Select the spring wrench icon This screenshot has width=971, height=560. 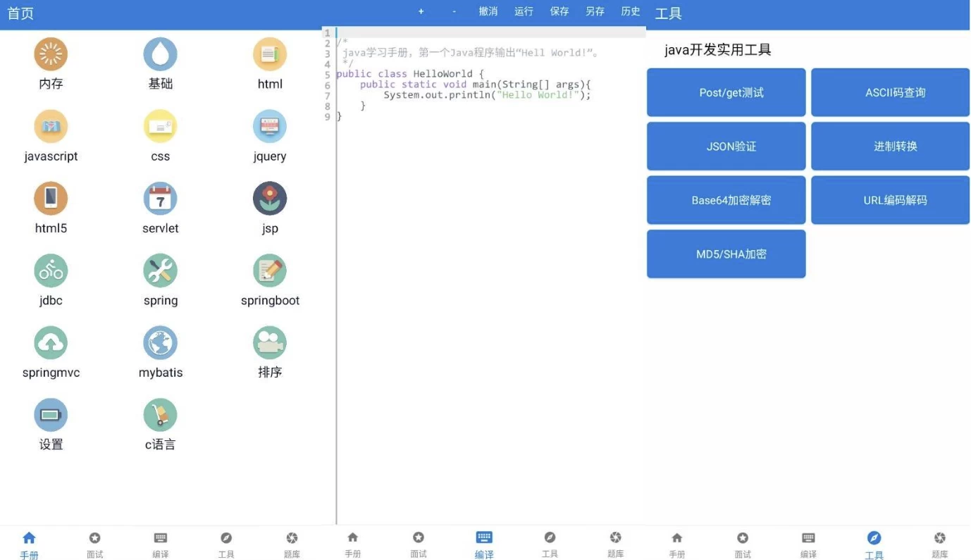coord(160,271)
